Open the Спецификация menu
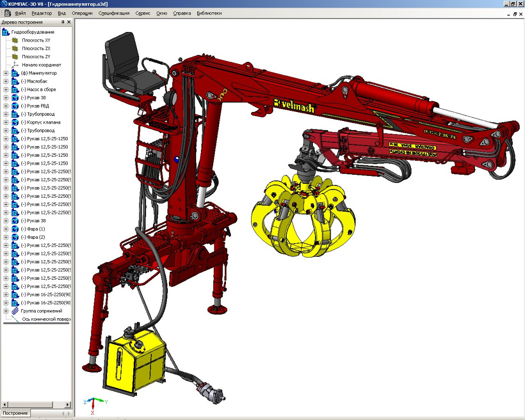525x420 pixels. [114, 13]
